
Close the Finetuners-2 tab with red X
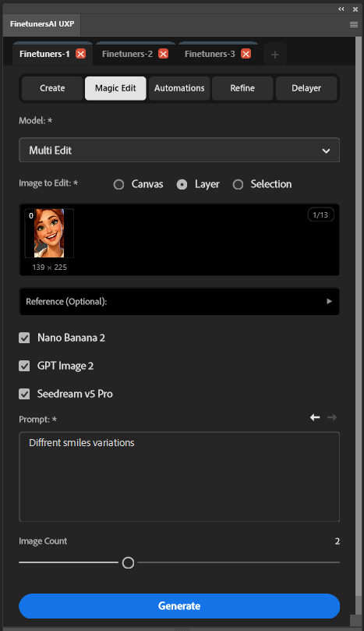click(164, 54)
